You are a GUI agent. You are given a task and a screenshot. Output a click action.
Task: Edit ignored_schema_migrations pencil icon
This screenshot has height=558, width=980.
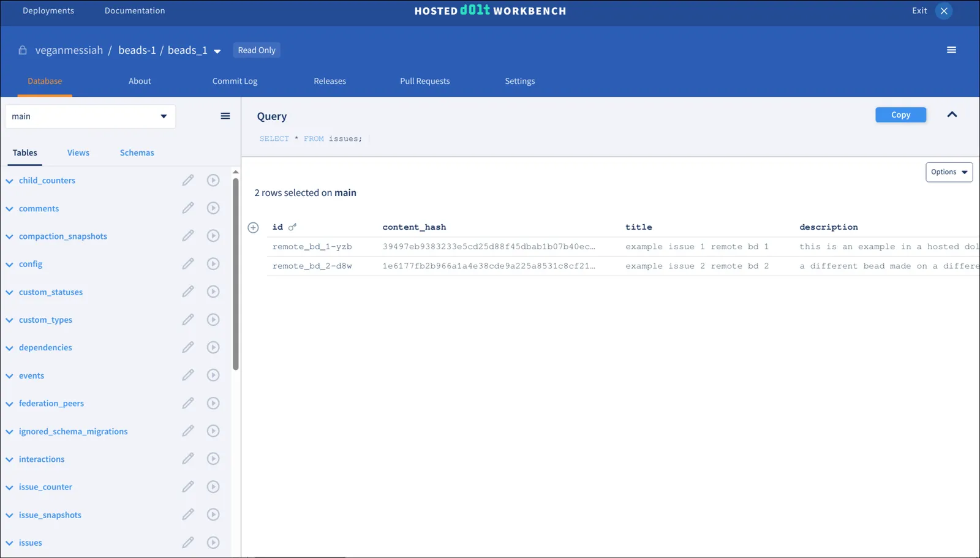(x=188, y=431)
